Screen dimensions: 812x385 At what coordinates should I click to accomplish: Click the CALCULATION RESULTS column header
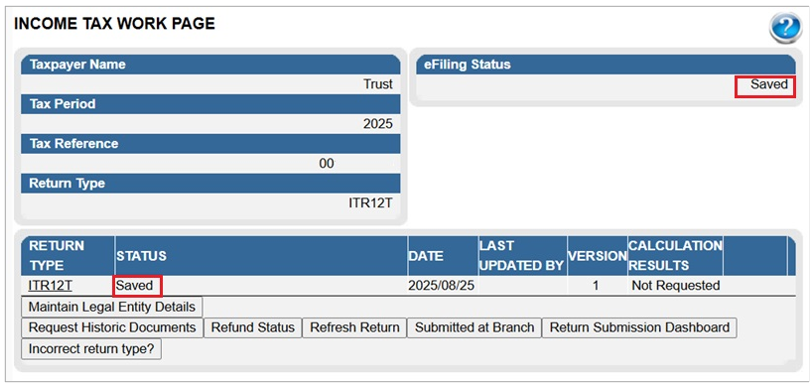[675, 256]
